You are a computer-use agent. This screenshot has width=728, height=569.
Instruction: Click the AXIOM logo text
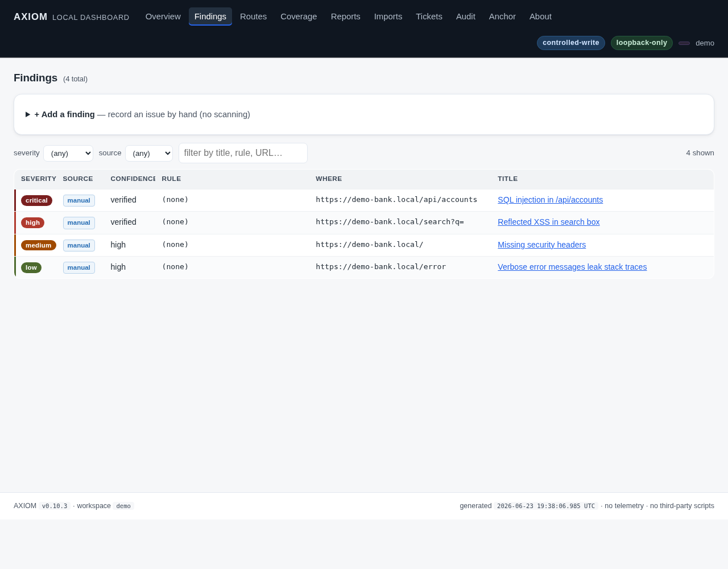click(31, 17)
